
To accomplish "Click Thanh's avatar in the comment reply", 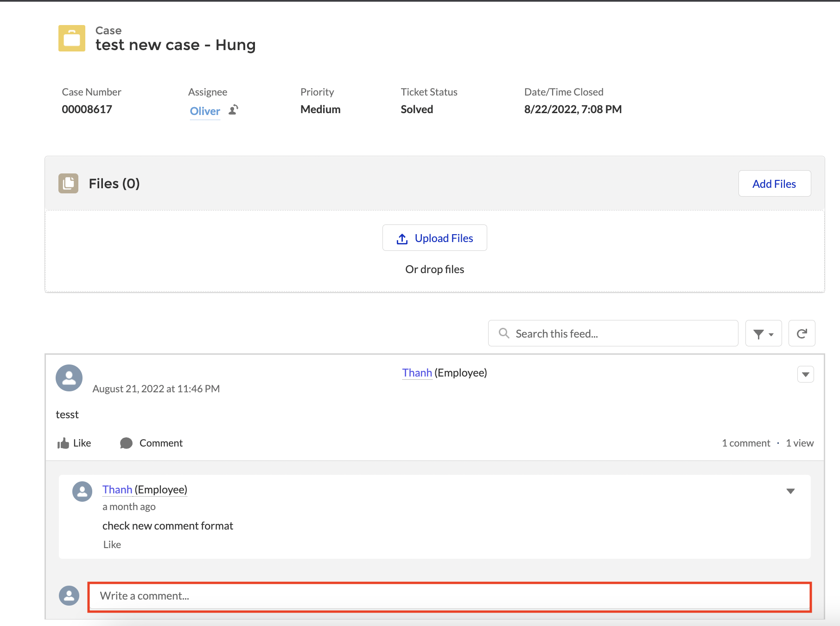I will pyautogui.click(x=82, y=492).
